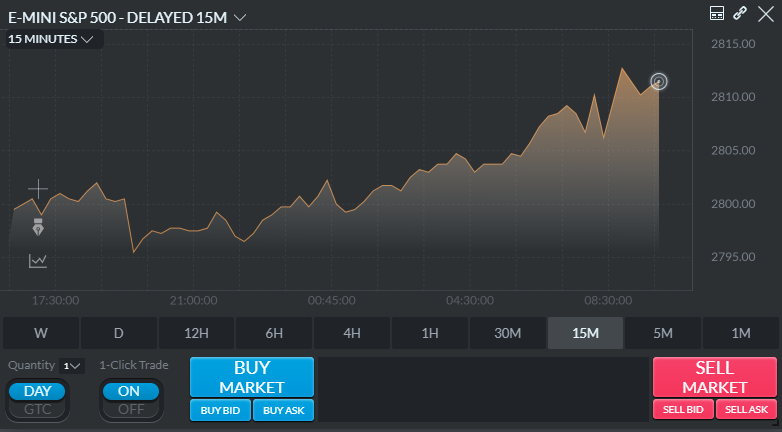The width and height of the screenshot is (782, 432).
Task: Turn 1-Click Trade ON
Action: coord(130,392)
